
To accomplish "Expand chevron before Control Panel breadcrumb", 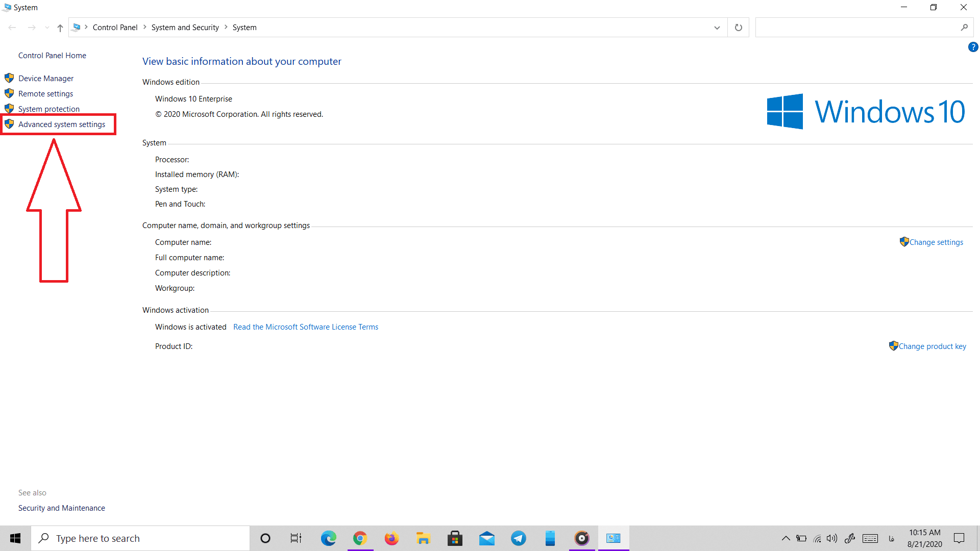I will 86,27.
